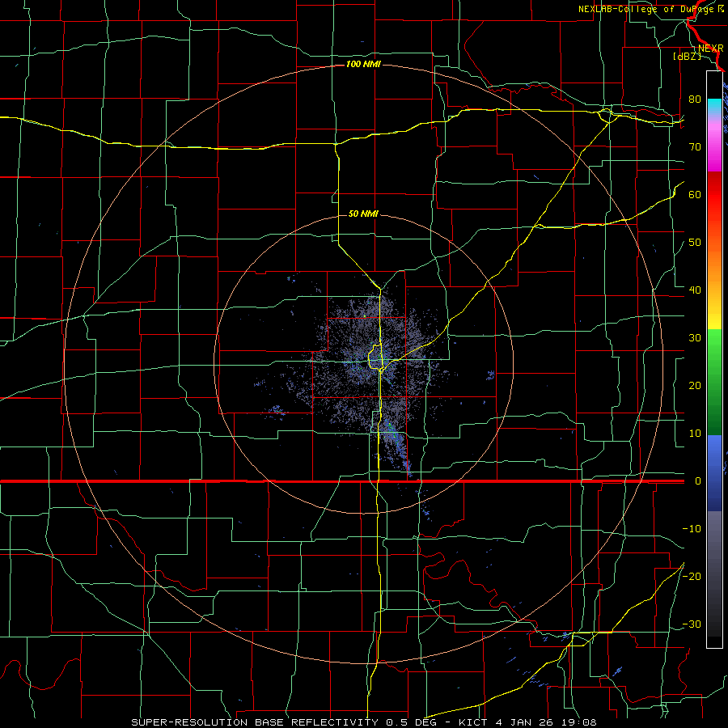Click the 10 value on the dBZ scale
Image resolution: width=728 pixels, height=728 pixels.
[695, 434]
